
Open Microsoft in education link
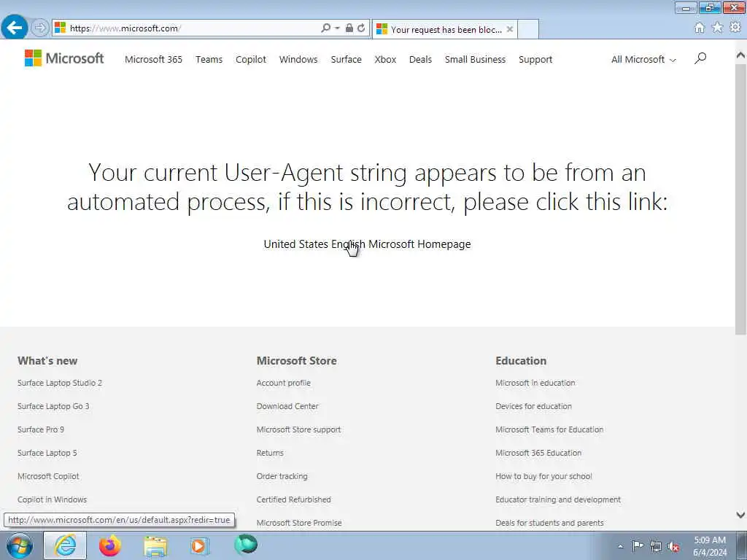click(535, 383)
